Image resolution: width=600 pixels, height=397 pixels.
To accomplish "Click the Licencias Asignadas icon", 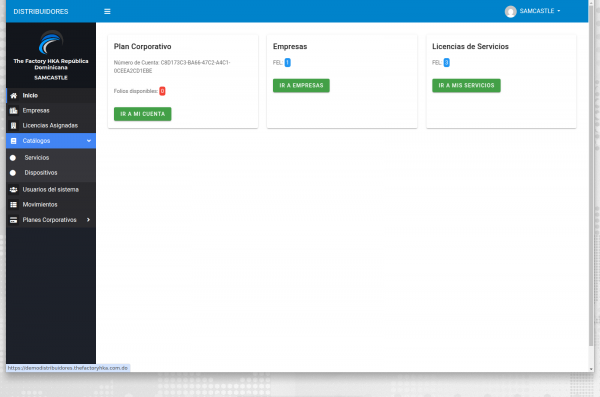I will (x=13, y=126).
